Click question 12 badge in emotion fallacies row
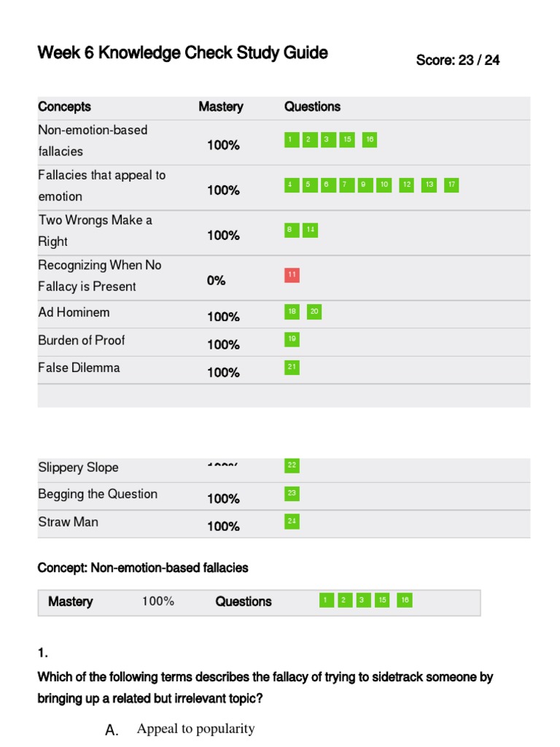This screenshot has height=747, width=560. pos(407,185)
